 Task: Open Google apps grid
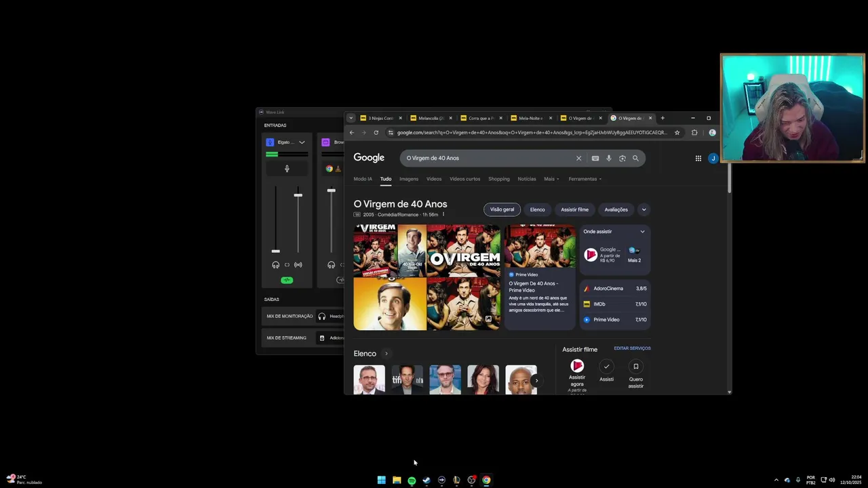tap(698, 158)
